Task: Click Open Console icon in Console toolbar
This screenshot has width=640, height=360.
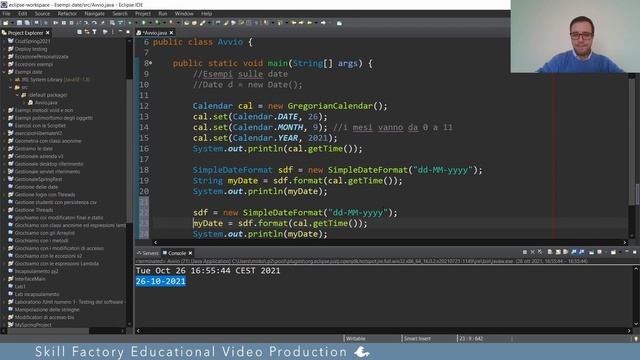Action: point(613,252)
